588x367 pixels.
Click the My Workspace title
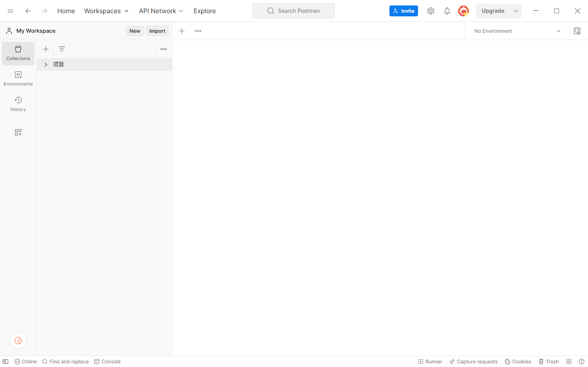click(x=36, y=31)
